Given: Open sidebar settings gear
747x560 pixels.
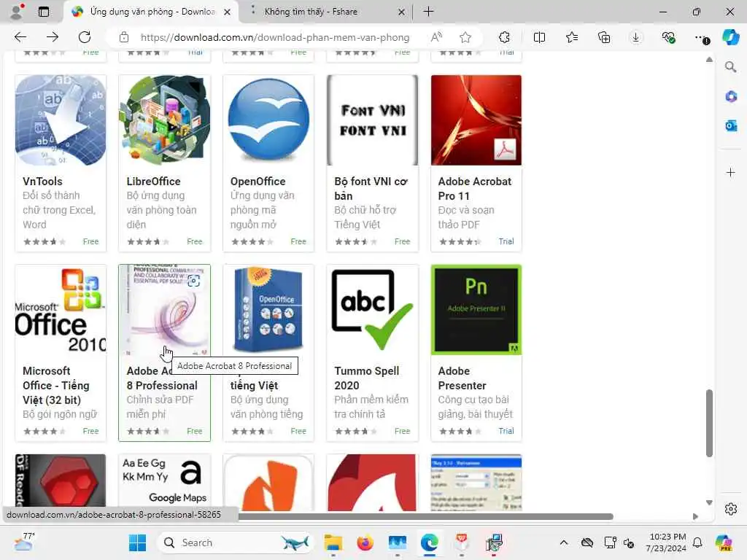Looking at the screenshot, I should point(731,509).
